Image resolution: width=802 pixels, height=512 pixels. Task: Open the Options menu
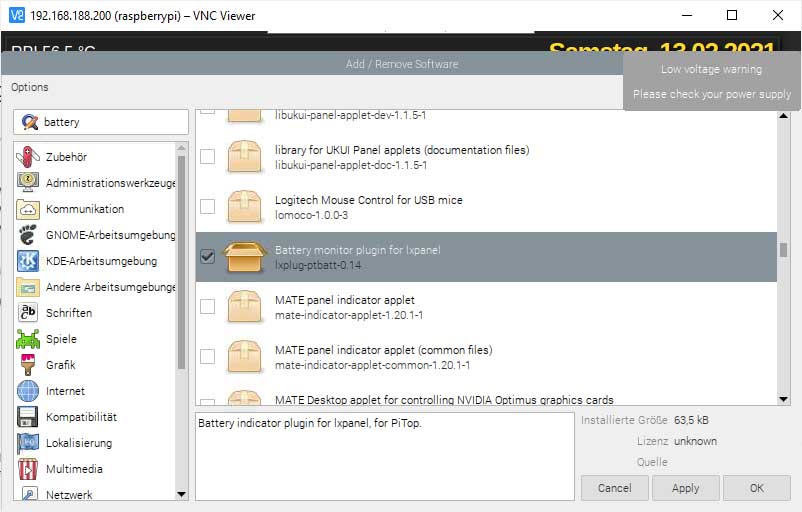tap(30, 87)
